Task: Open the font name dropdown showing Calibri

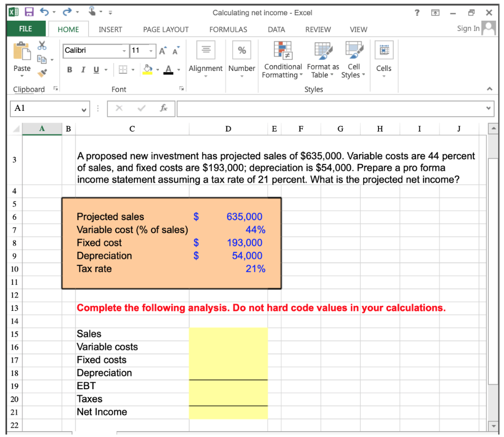Action: (x=124, y=51)
